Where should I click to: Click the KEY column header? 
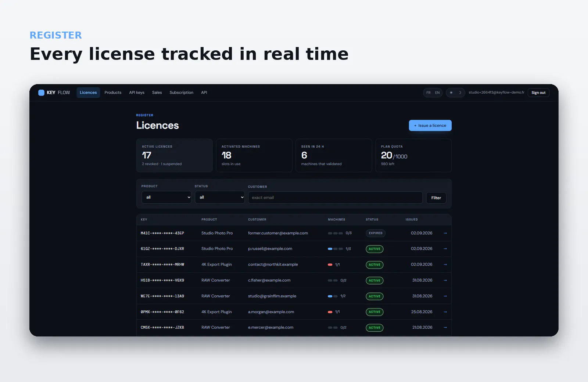coord(144,220)
